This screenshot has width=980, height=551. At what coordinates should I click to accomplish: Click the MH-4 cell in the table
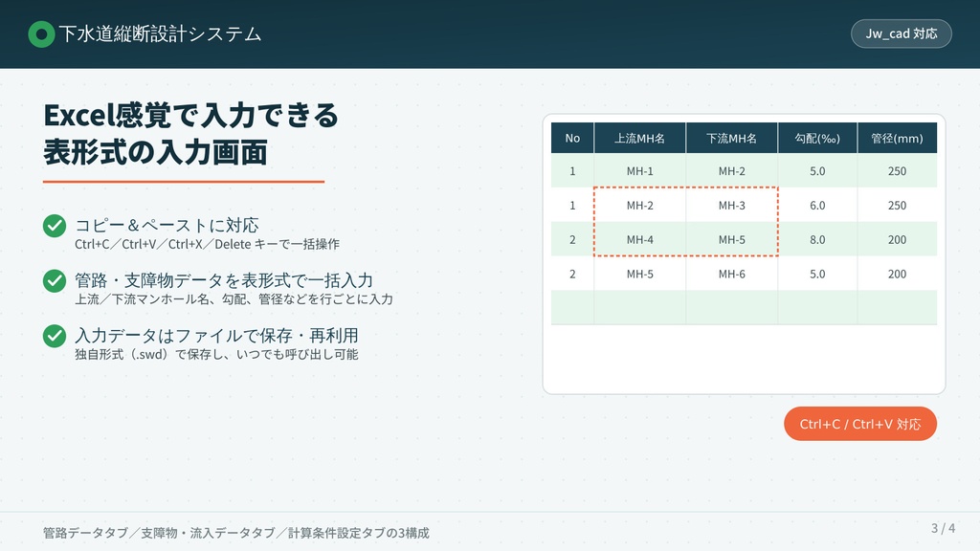(639, 239)
